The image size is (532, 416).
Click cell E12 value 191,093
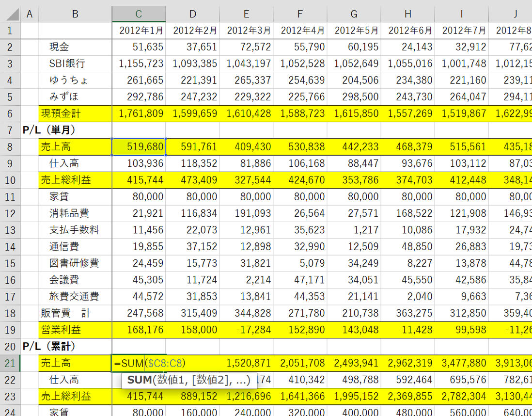point(246,213)
